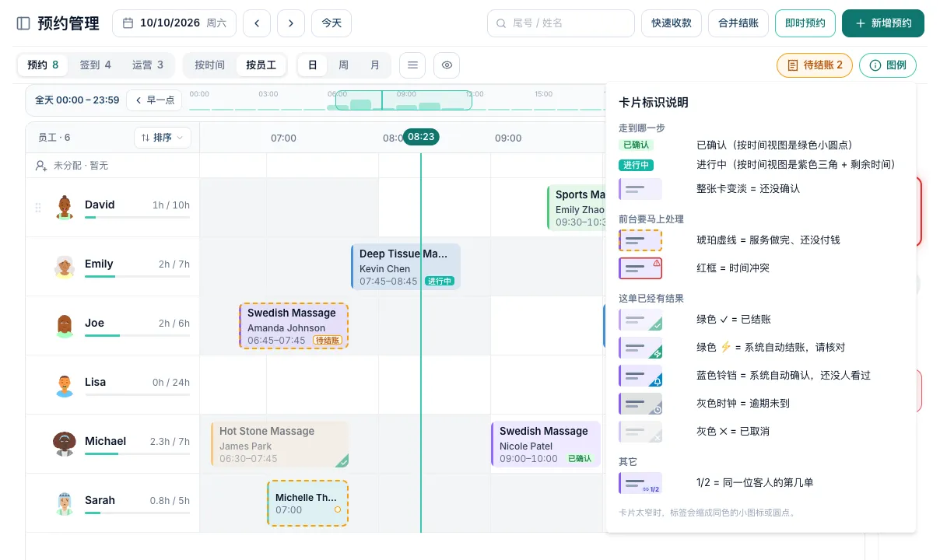Click the highlighted range in mini timeline

404,100
